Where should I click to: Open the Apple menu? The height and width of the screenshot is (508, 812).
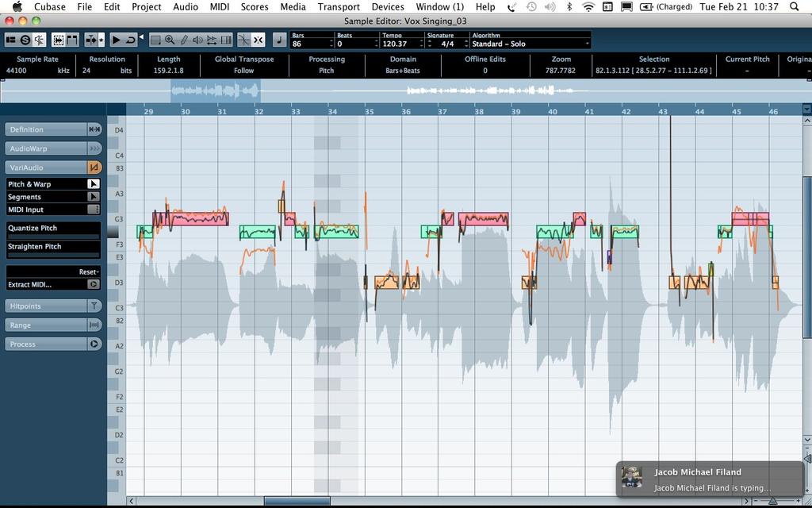tap(17, 6)
